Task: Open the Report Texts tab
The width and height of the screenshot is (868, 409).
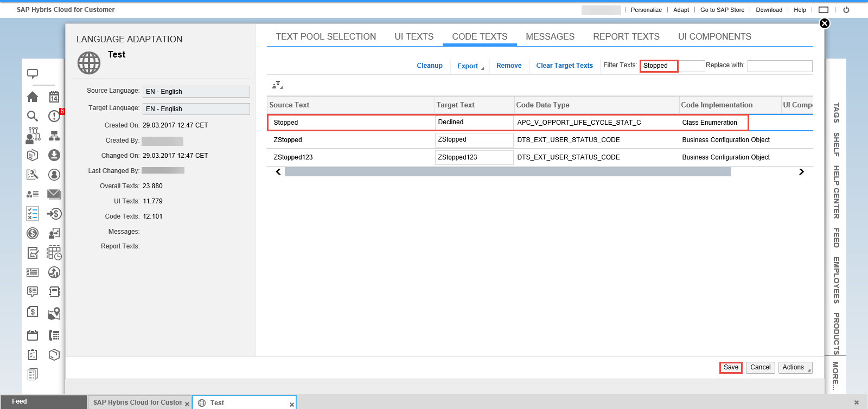Action: point(627,37)
